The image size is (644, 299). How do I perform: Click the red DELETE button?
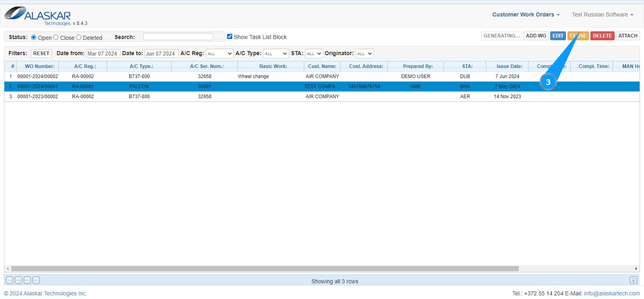(x=602, y=36)
